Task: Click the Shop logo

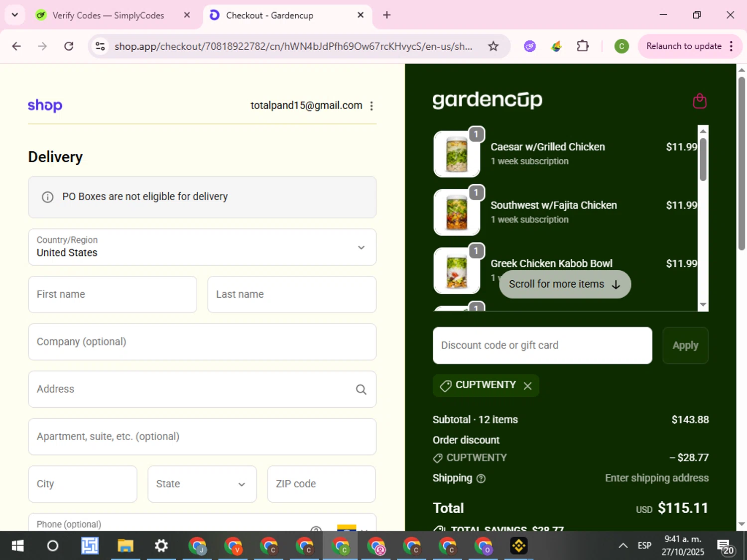Action: (x=45, y=106)
